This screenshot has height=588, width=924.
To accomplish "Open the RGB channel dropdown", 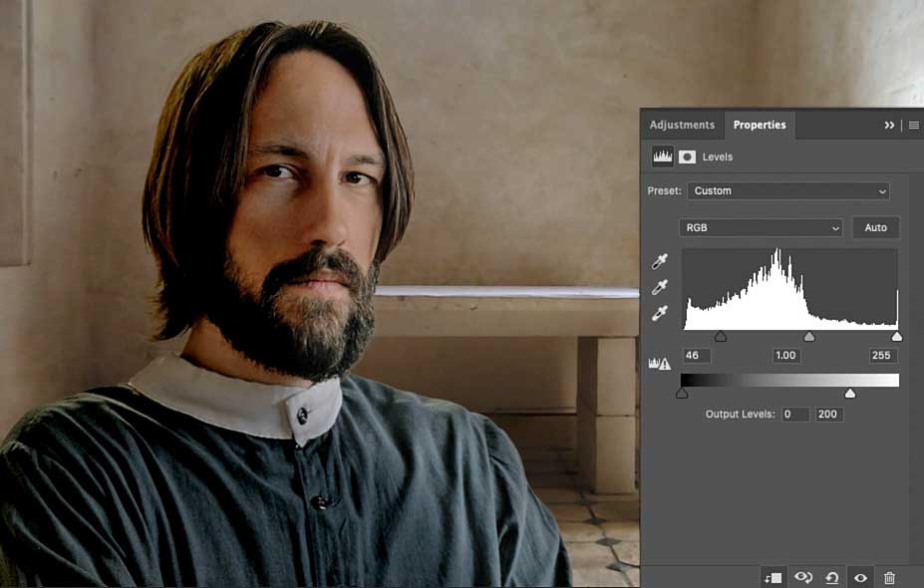I will click(x=761, y=227).
